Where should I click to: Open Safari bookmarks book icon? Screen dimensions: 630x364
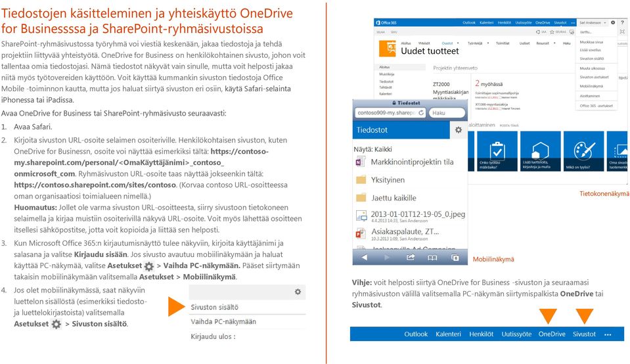432,258
